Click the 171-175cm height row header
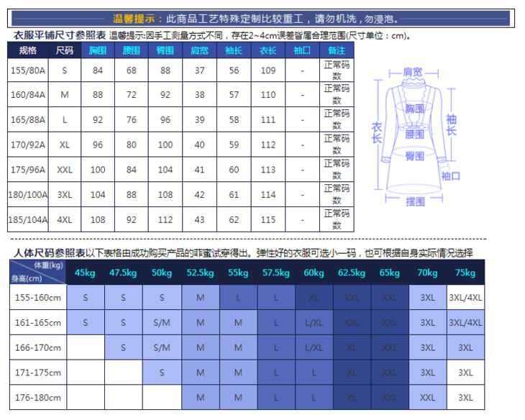 pos(38,373)
